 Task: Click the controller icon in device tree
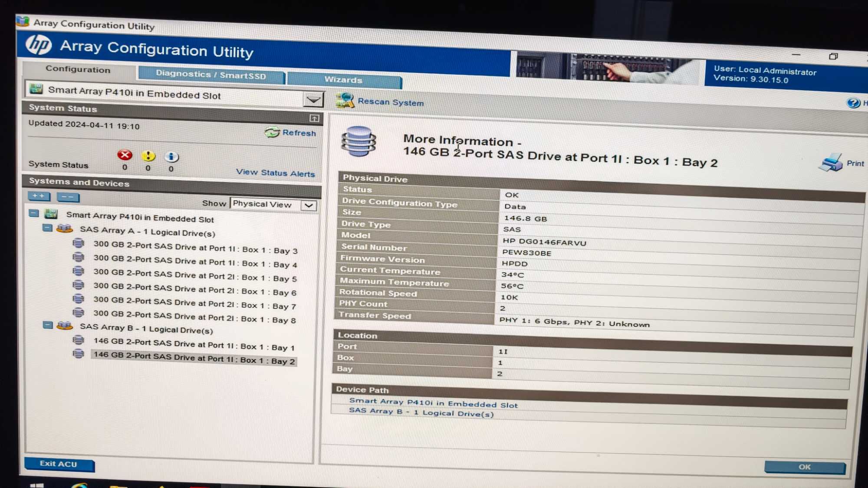coord(51,213)
